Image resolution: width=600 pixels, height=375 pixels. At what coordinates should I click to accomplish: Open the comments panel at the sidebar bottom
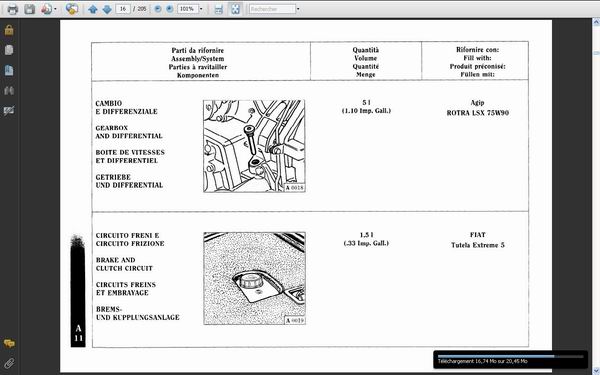9,343
